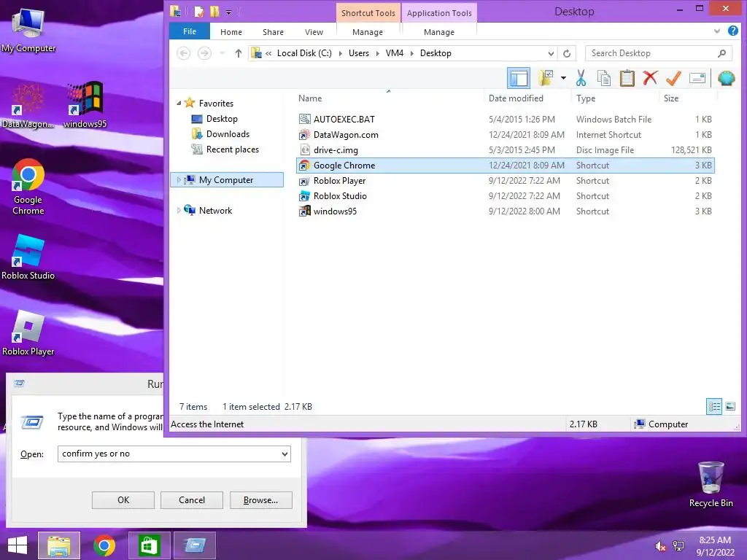Sort by the Date modified column header

(x=516, y=98)
